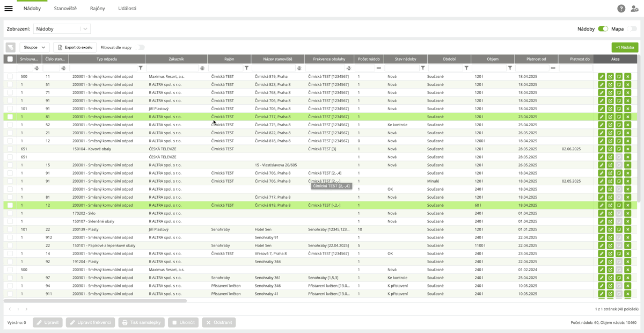Click the Odstranit button

[219, 322]
